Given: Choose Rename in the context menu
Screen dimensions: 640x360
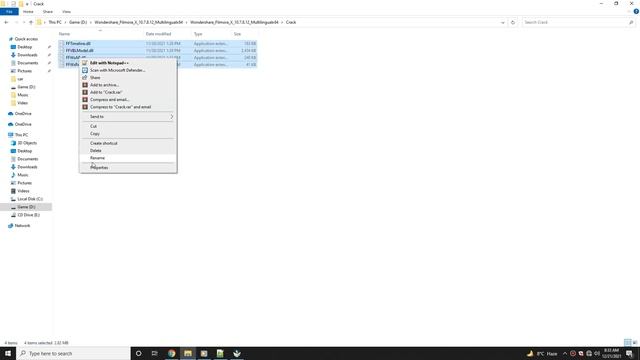Looking at the screenshot, I should pyautogui.click(x=97, y=158).
